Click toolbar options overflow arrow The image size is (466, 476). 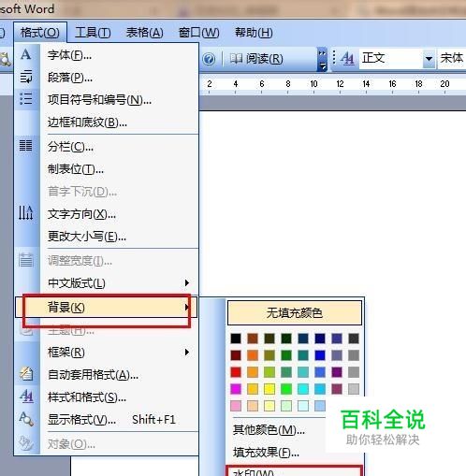coord(322,59)
